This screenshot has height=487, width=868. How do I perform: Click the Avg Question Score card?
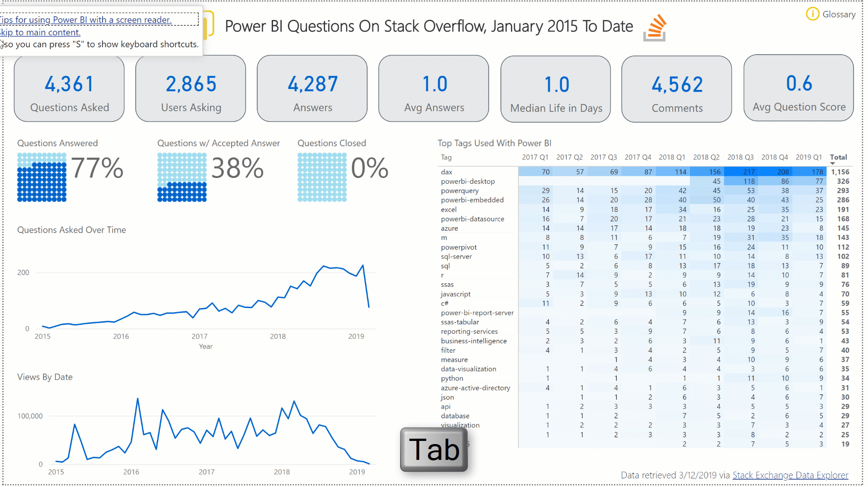pos(798,88)
